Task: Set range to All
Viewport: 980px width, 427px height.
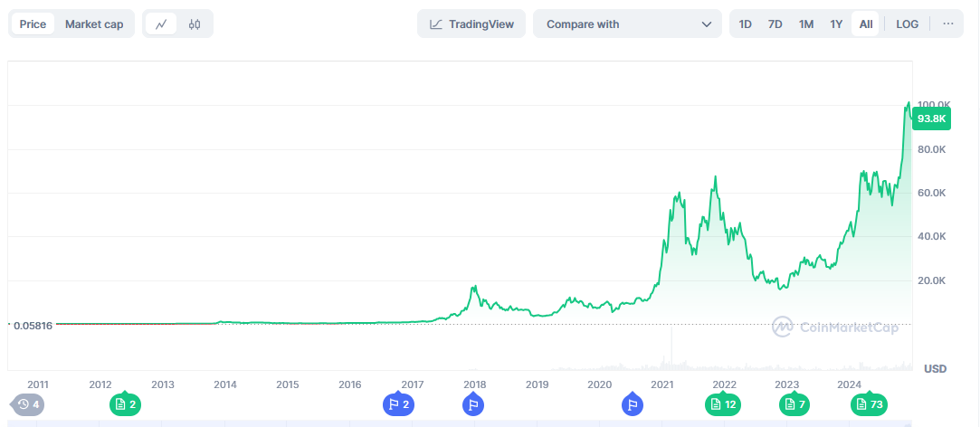Action: coord(866,24)
